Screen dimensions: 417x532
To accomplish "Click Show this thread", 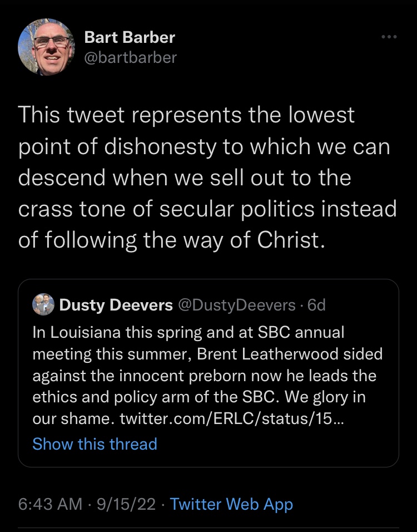I will 95,444.
